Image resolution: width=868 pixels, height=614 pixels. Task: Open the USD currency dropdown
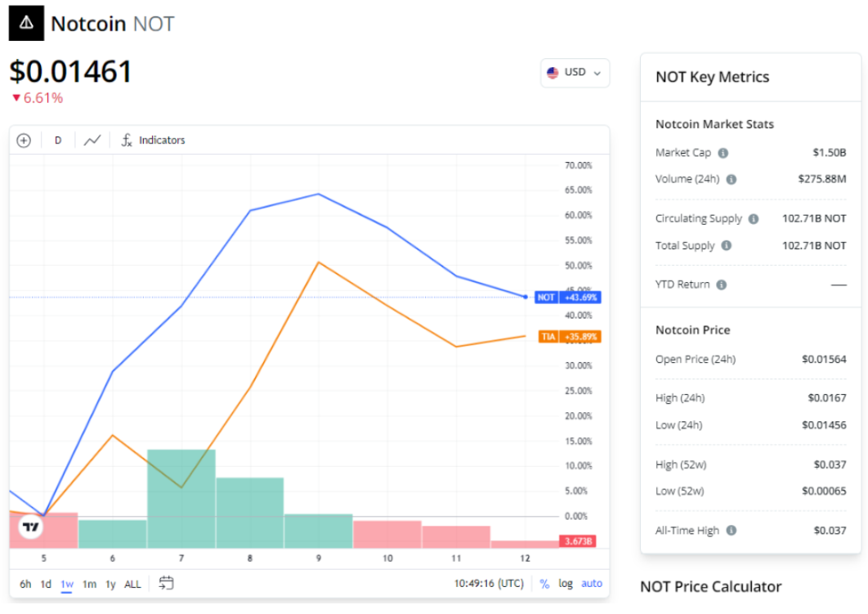575,73
